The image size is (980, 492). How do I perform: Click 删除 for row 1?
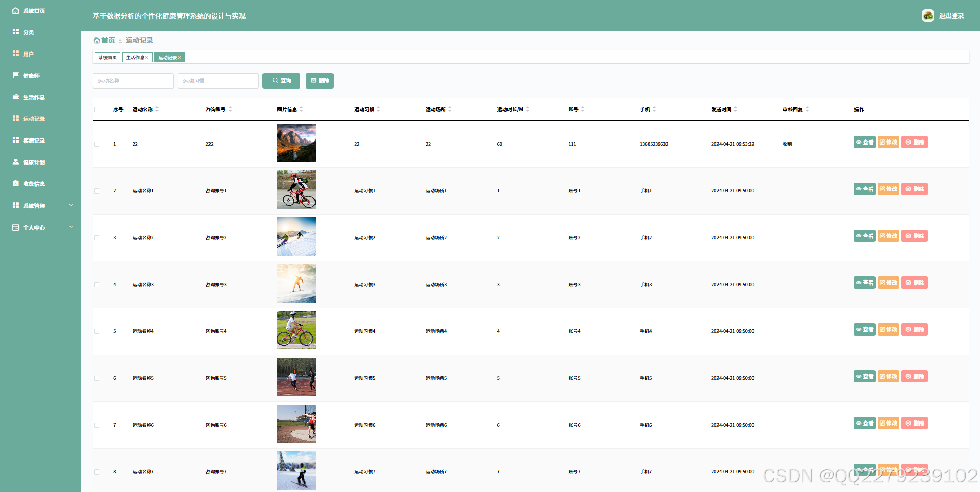coord(915,142)
